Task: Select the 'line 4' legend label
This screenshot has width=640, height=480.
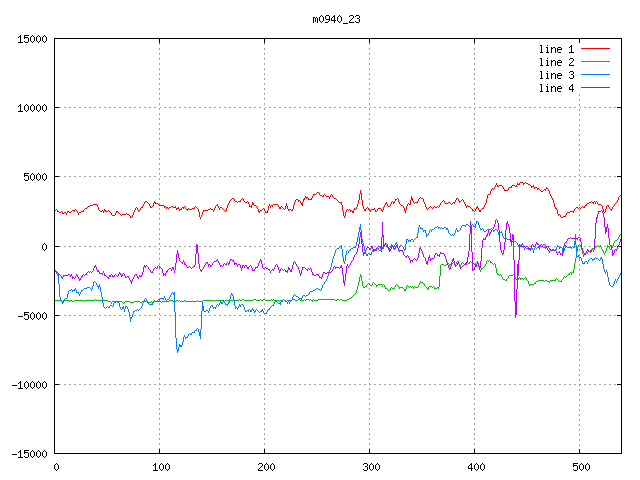Action: [x=556, y=88]
